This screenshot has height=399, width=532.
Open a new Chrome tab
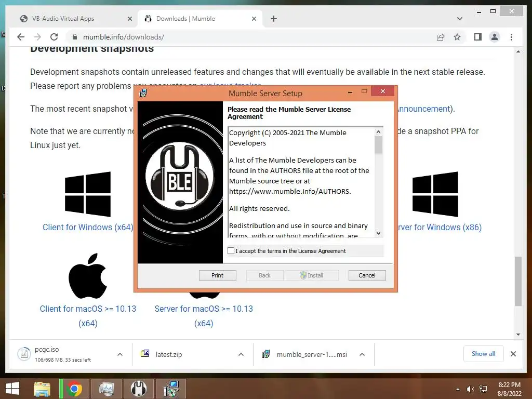(x=274, y=19)
